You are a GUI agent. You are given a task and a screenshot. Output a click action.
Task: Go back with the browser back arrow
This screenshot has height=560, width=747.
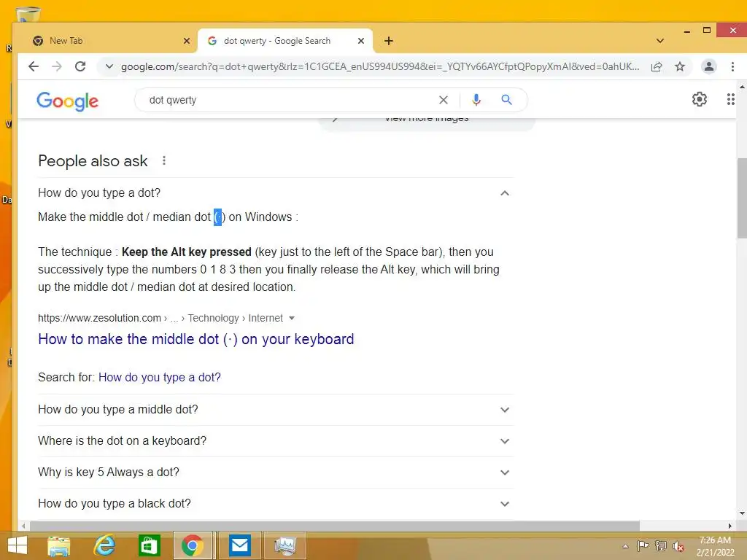point(34,66)
